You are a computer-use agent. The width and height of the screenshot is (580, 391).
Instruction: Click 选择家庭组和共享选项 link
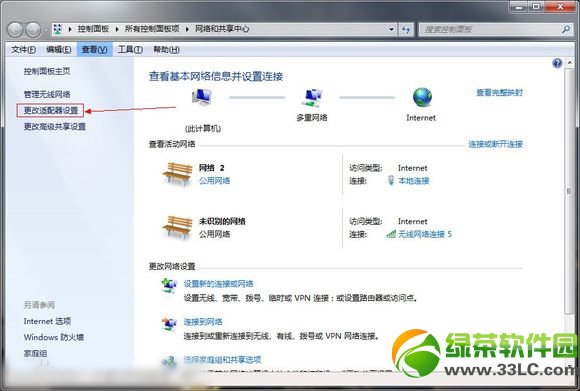point(223,360)
